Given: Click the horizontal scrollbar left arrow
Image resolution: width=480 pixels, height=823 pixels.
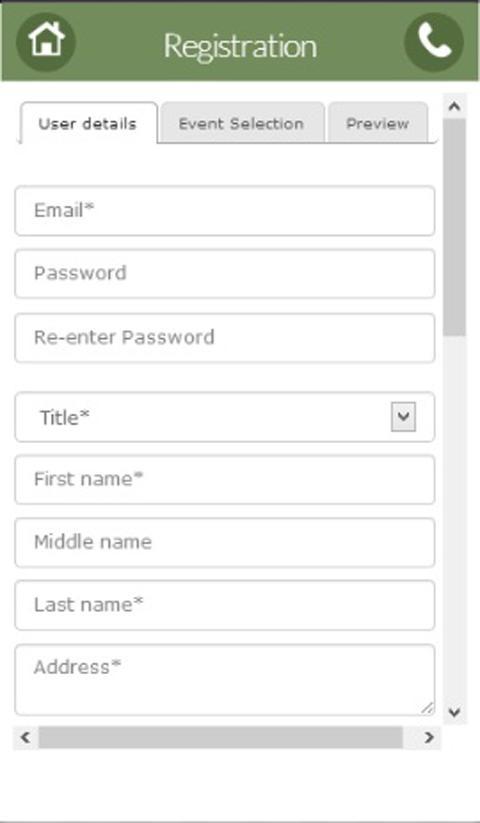Looking at the screenshot, I should point(25,737).
